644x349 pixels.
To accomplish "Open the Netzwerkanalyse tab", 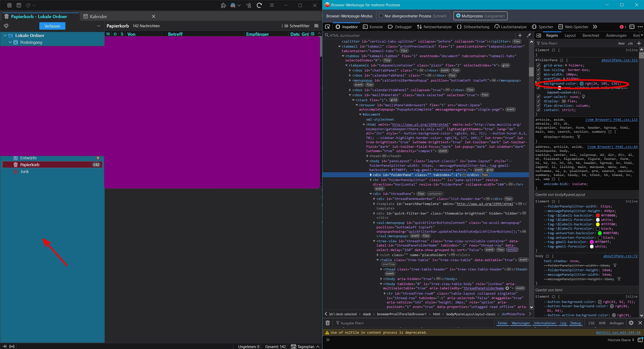I will coord(434,27).
